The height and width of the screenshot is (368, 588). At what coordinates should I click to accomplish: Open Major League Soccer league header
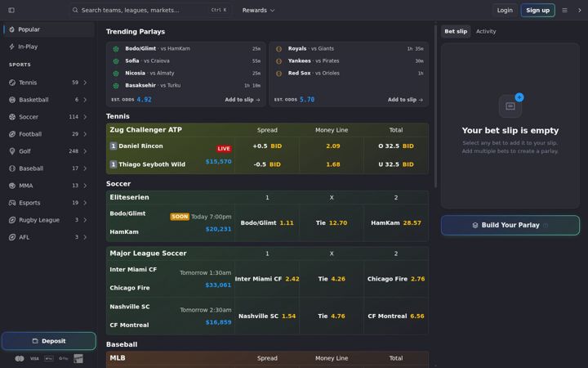click(x=148, y=254)
